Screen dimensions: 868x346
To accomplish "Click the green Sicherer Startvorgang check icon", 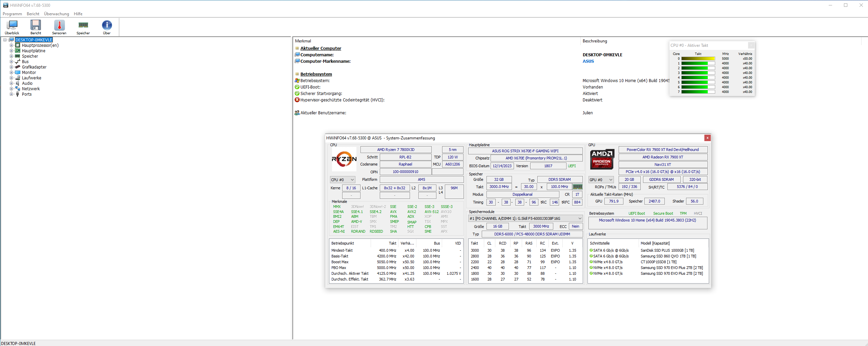I will pyautogui.click(x=297, y=93).
